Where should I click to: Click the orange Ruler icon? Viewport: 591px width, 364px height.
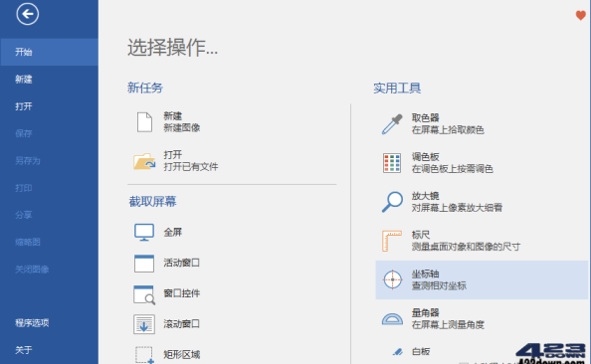pos(392,241)
